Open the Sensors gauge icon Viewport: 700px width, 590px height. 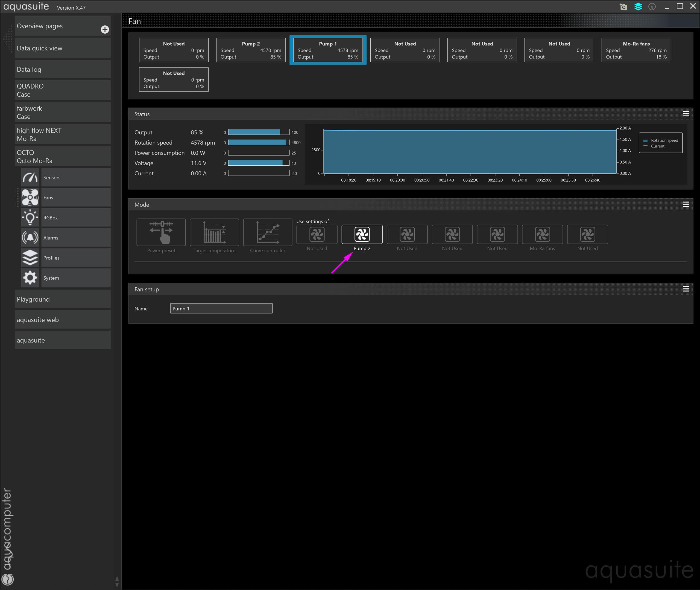coord(30,177)
